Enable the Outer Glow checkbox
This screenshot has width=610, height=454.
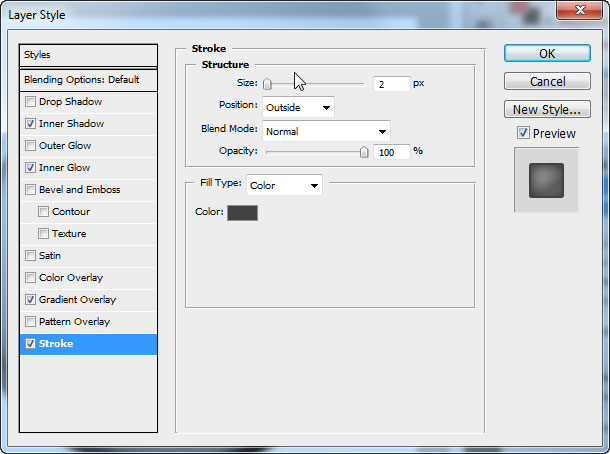coord(30,146)
